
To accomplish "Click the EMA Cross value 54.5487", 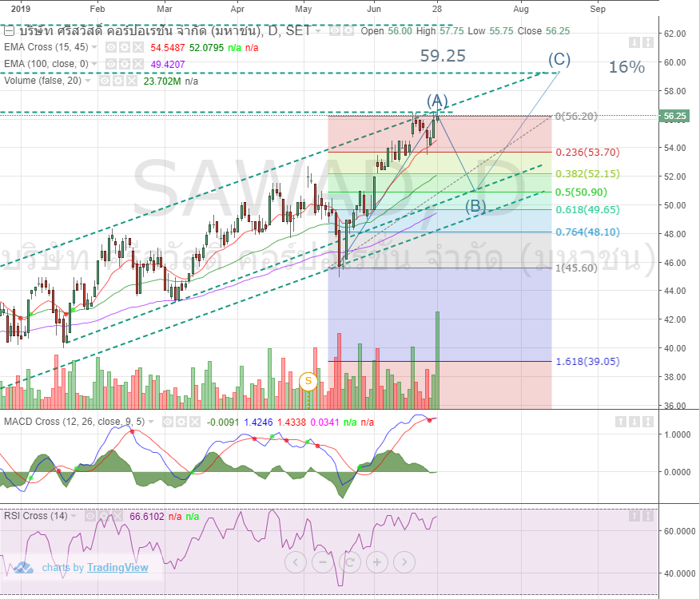I will click(x=168, y=48).
